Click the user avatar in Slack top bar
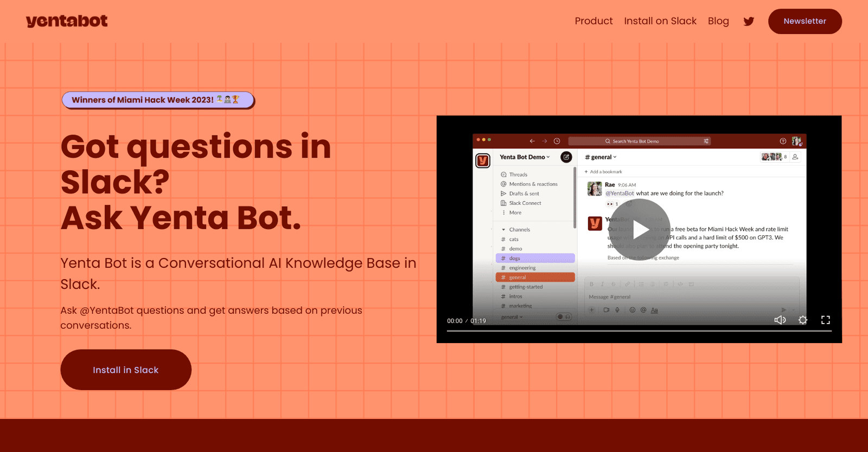The width and height of the screenshot is (868, 452). click(x=796, y=141)
